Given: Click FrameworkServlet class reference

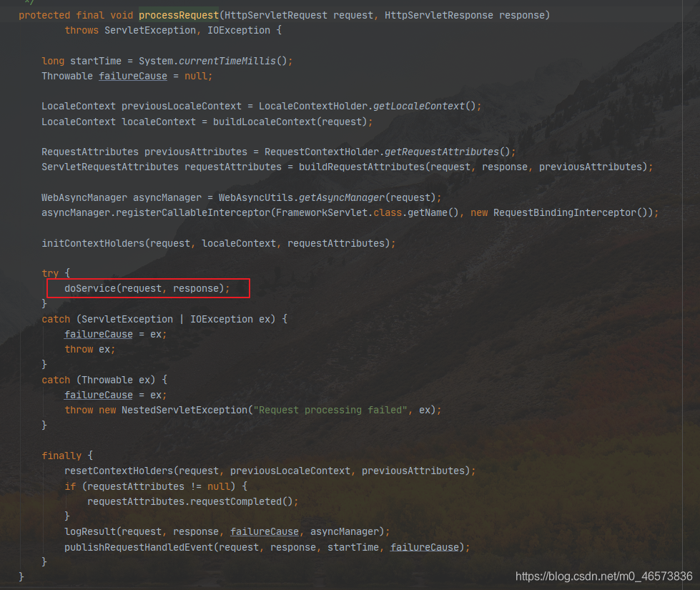Looking at the screenshot, I should (322, 212).
